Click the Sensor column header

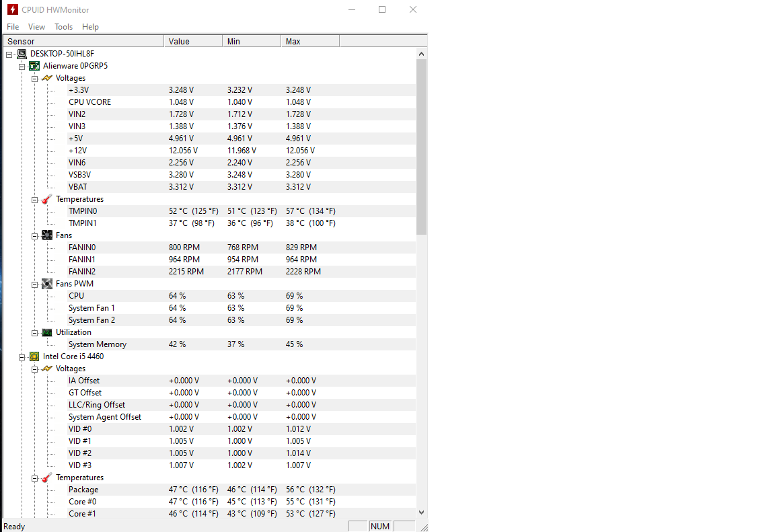point(83,42)
